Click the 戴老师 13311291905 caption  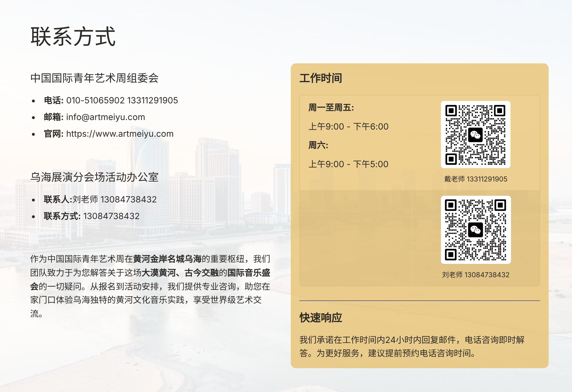coord(475,179)
